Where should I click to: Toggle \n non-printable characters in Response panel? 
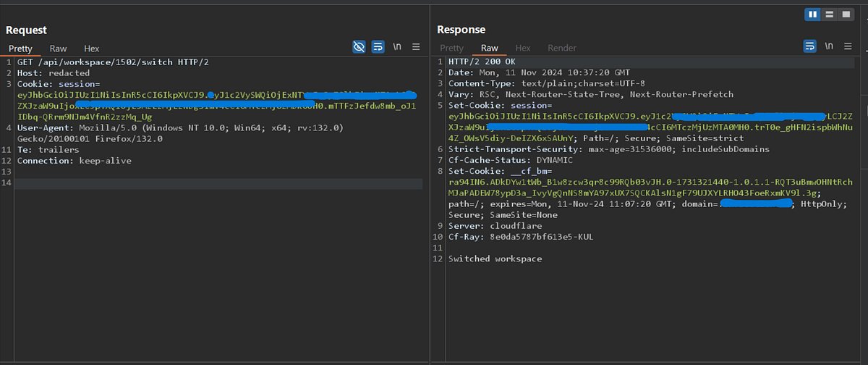click(x=829, y=46)
